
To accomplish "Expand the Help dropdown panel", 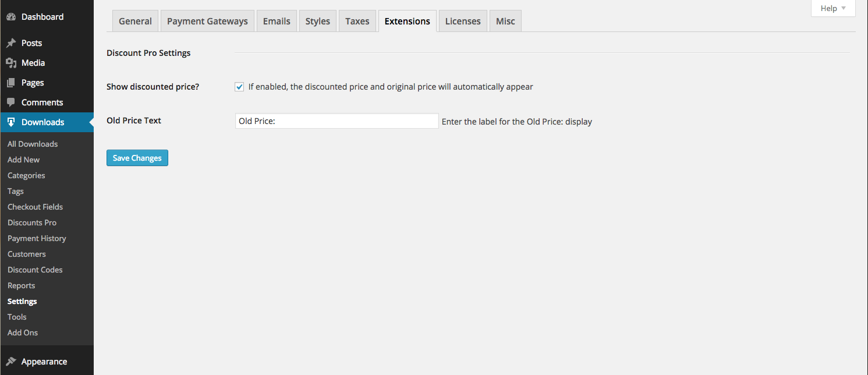I will pos(833,8).
